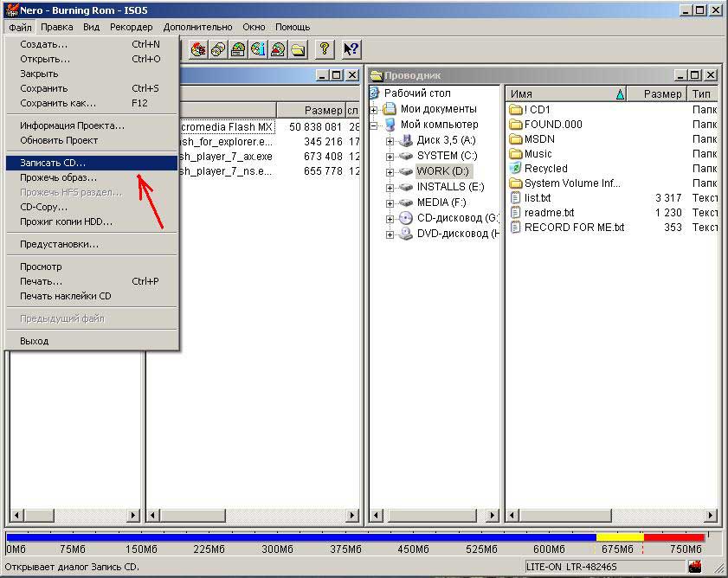Choose Печать наклейки CD menu entry
This screenshot has width=728, height=578.
click(x=92, y=296)
